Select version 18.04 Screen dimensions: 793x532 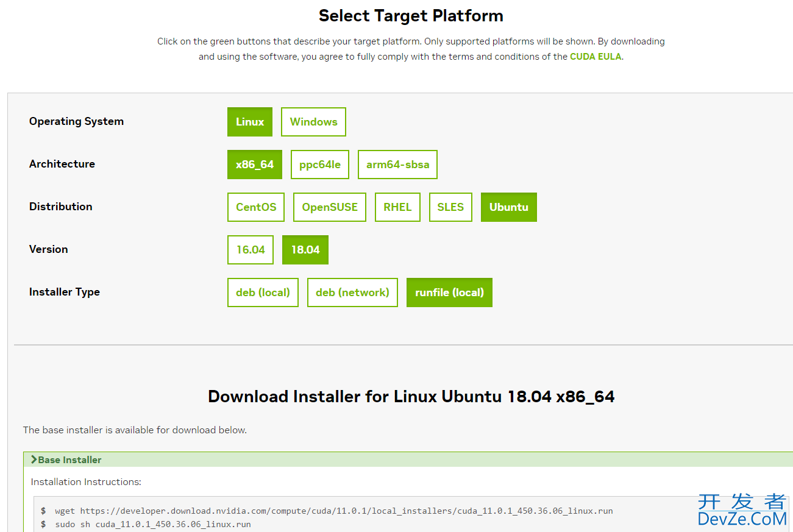[x=305, y=250]
